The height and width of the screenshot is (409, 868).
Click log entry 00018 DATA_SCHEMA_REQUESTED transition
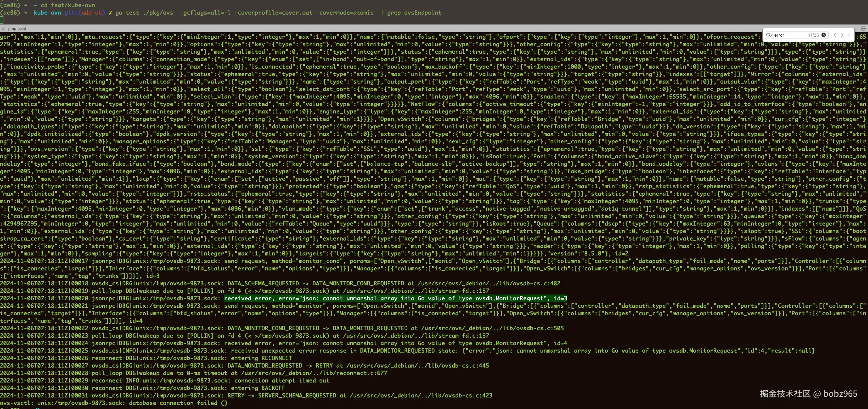280,283
